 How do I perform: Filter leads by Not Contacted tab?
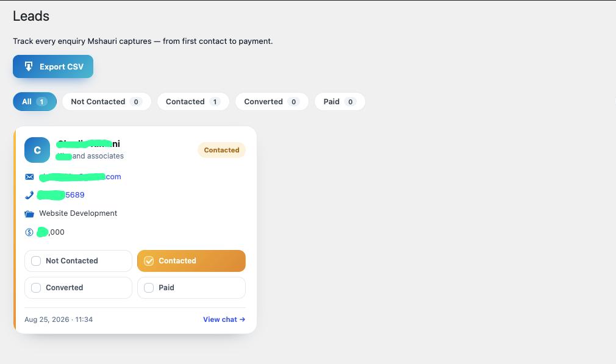(x=107, y=101)
